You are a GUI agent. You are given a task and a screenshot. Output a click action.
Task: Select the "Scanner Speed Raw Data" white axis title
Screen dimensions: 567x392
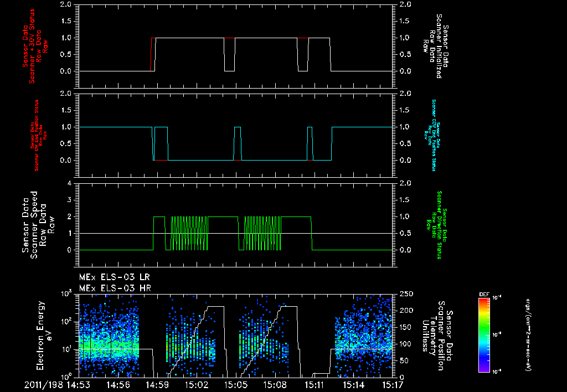(x=38, y=225)
